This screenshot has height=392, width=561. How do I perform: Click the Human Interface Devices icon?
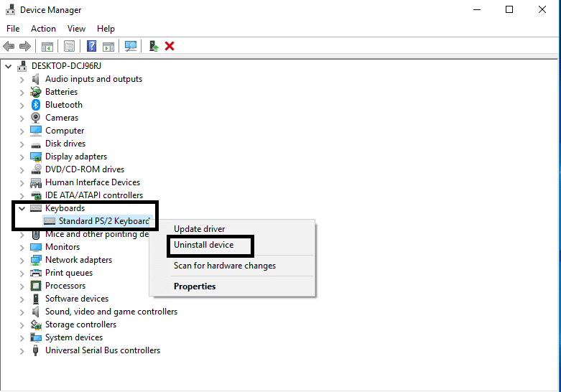[x=36, y=183]
